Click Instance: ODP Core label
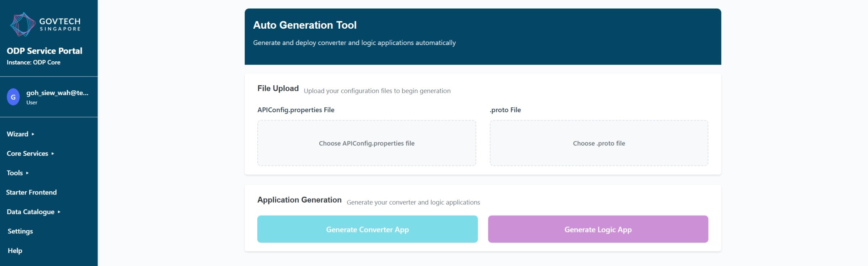 [x=33, y=62]
